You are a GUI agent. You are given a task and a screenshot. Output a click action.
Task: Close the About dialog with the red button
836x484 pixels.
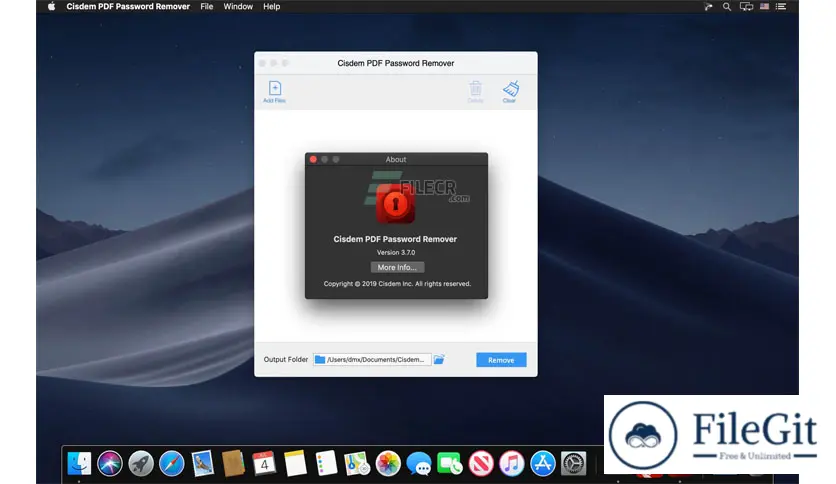point(314,159)
